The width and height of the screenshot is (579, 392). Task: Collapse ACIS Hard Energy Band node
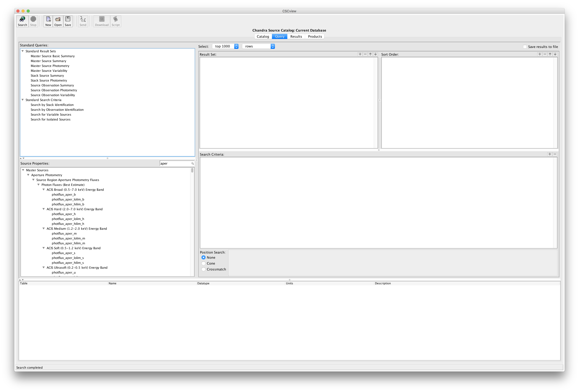(44, 209)
